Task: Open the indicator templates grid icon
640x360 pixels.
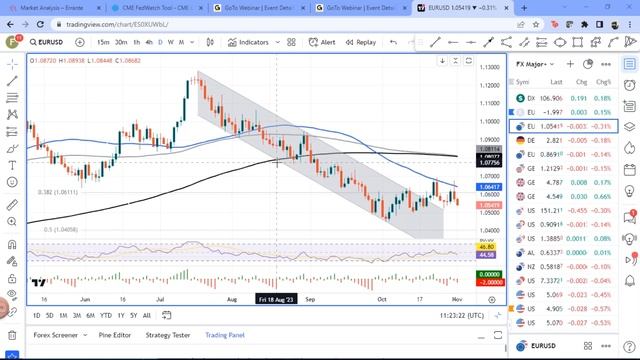Action: coord(291,42)
